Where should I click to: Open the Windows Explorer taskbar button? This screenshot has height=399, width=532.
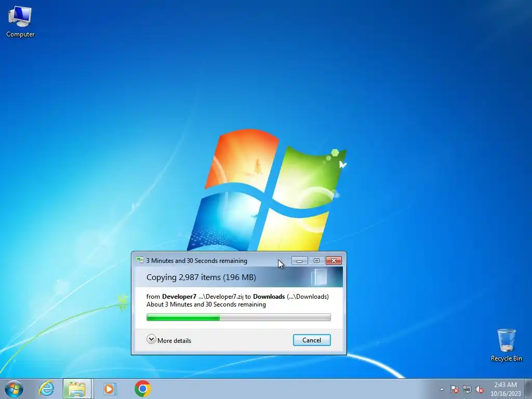(77, 389)
